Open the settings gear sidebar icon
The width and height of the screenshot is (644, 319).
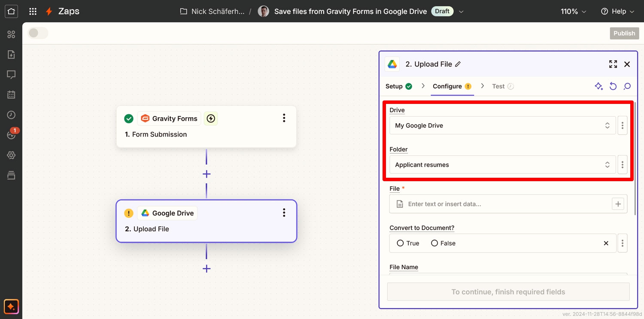[x=11, y=155]
